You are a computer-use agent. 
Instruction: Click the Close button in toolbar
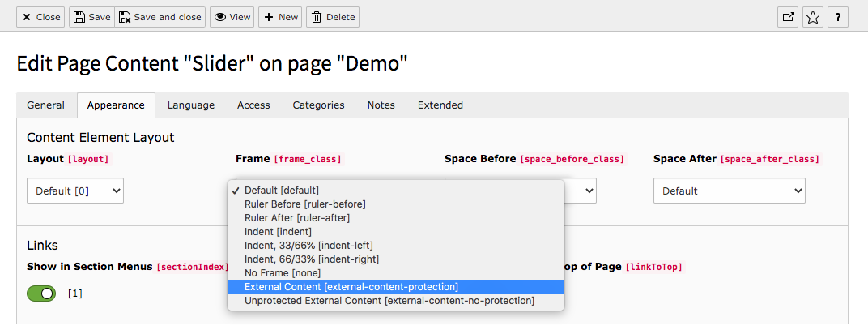pos(41,17)
